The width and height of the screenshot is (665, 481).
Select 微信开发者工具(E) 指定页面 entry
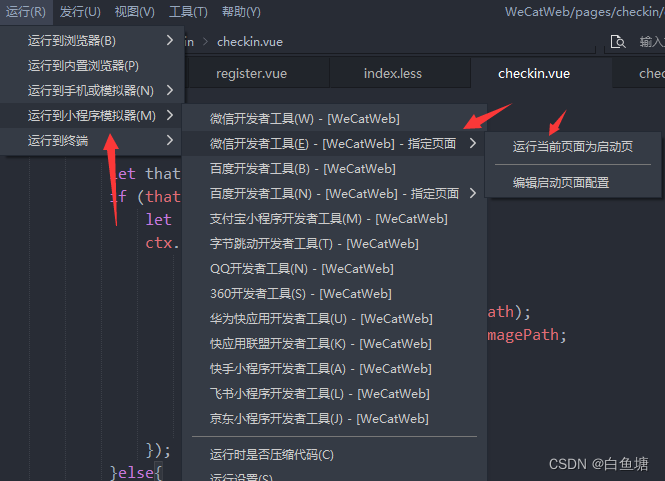334,144
